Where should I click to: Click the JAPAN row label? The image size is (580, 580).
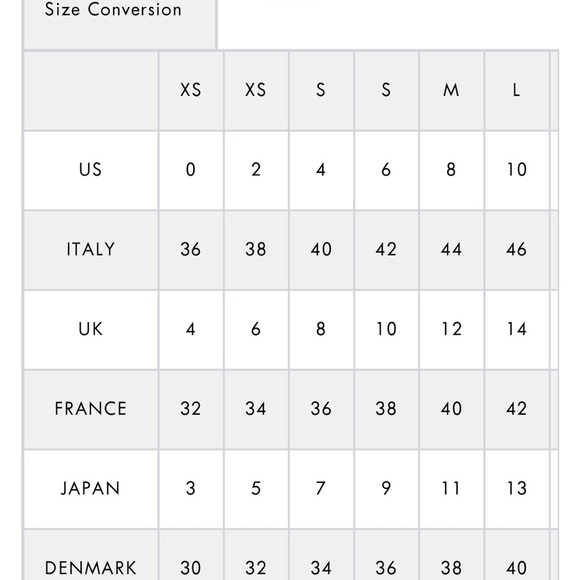(x=91, y=488)
